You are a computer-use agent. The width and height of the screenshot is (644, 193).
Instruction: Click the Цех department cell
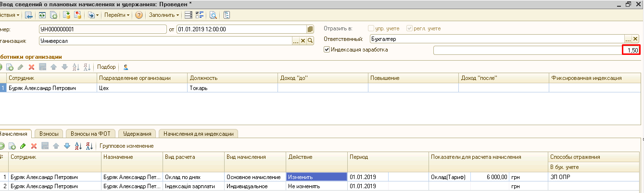pos(142,88)
